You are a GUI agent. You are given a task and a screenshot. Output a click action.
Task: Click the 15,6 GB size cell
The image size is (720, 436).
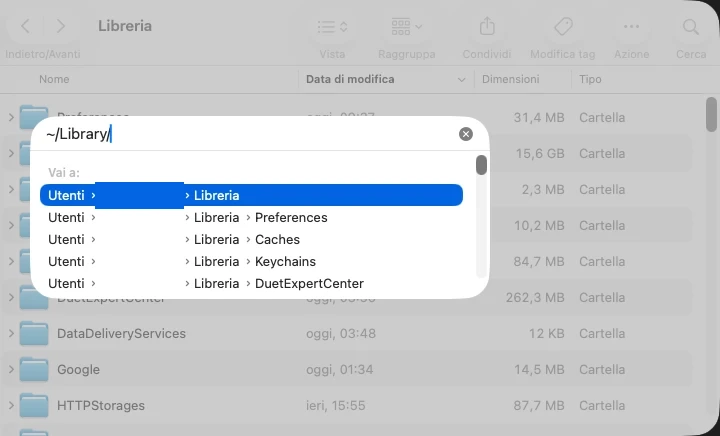(540, 153)
